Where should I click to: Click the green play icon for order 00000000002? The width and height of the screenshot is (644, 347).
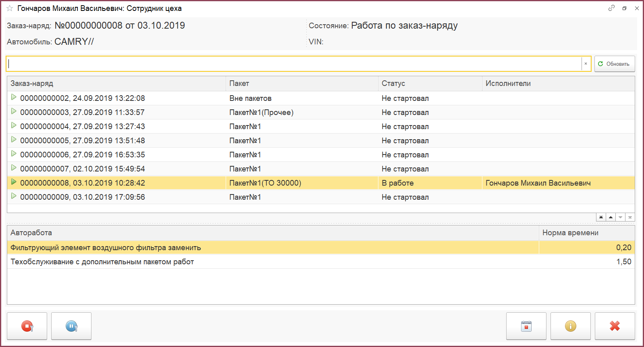pyautogui.click(x=14, y=97)
